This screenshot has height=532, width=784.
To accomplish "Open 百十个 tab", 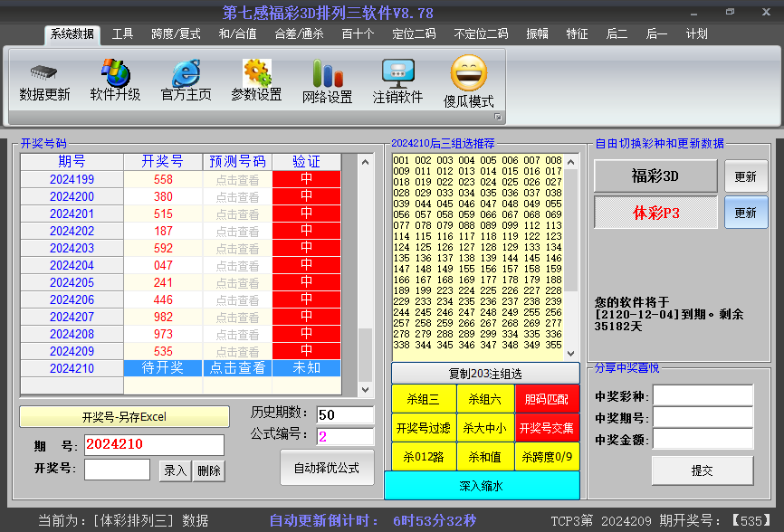I will [x=358, y=34].
